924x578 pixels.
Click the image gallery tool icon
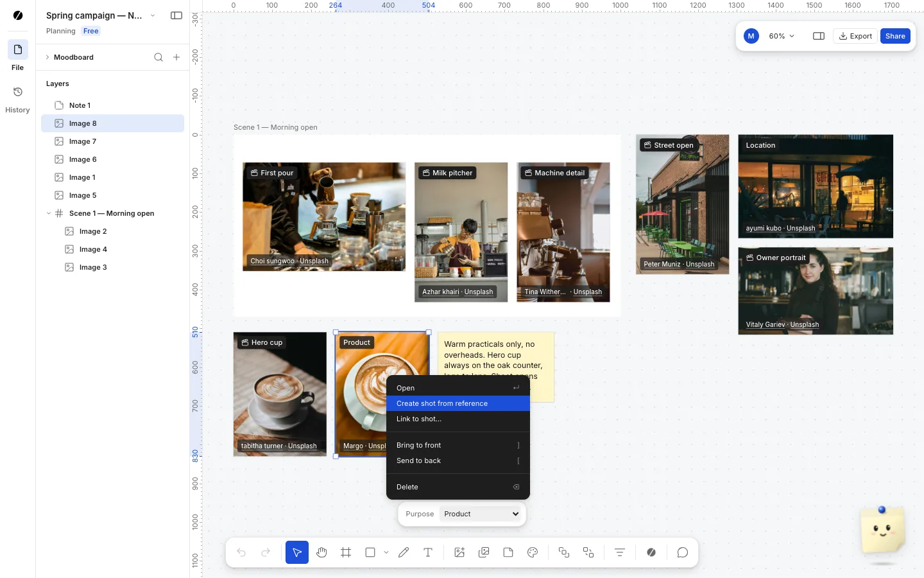tap(484, 552)
